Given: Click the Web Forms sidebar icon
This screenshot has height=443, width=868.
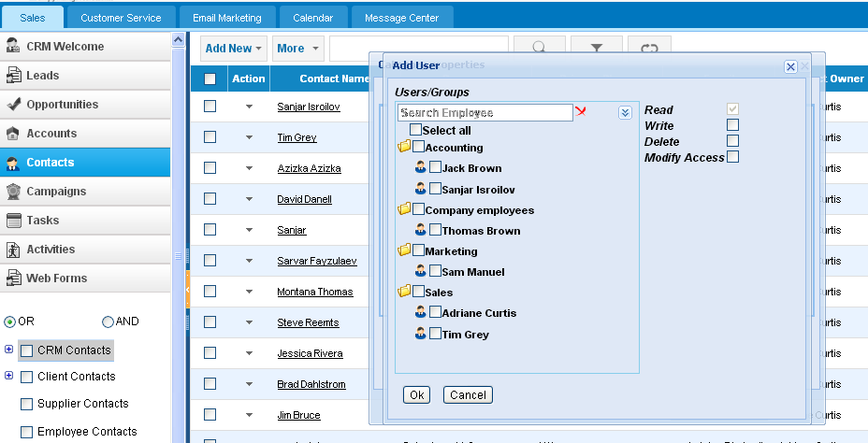Looking at the screenshot, I should pyautogui.click(x=13, y=279).
